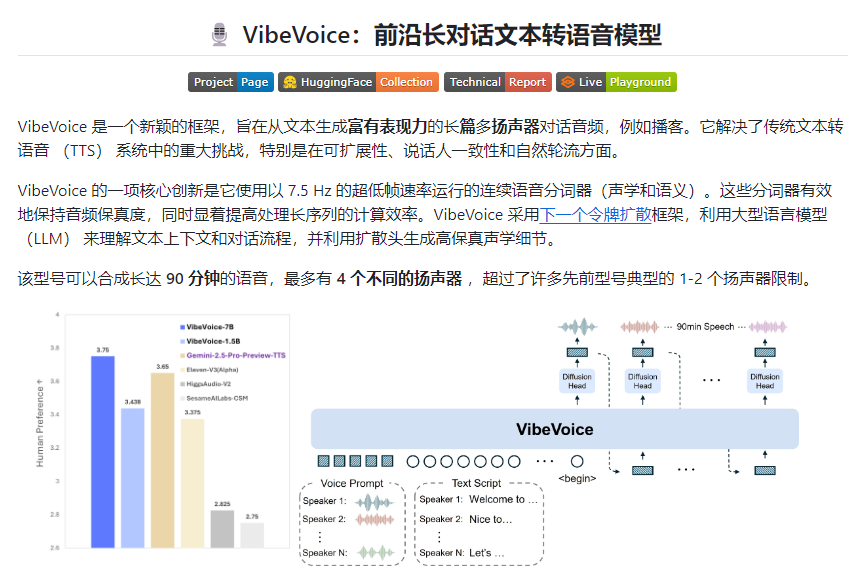Click the Voice Prompt box title

(x=352, y=483)
